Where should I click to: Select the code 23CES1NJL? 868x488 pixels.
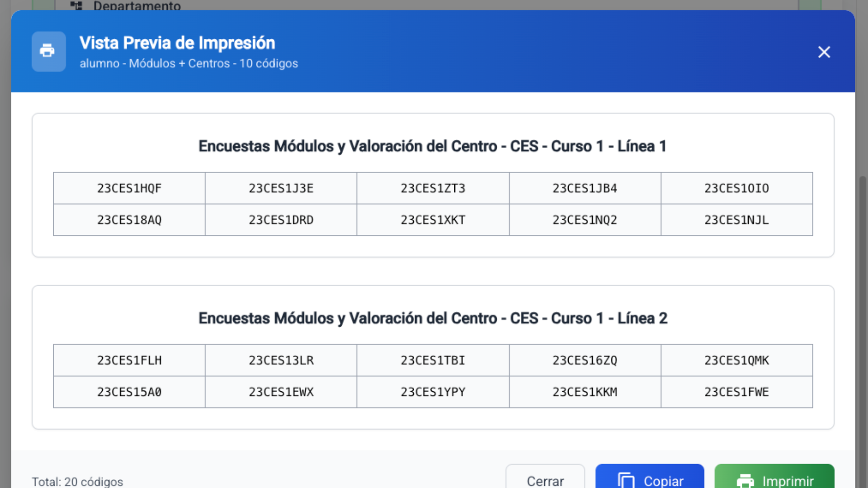[x=736, y=220]
